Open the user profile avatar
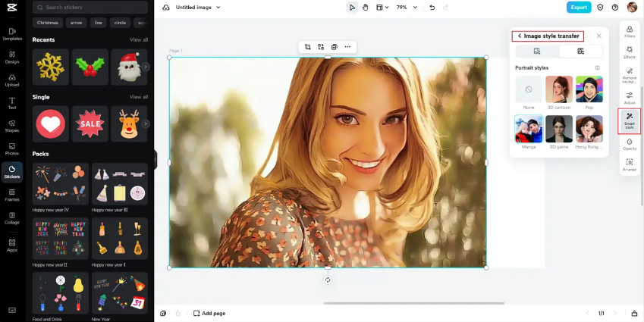 pos(632,7)
